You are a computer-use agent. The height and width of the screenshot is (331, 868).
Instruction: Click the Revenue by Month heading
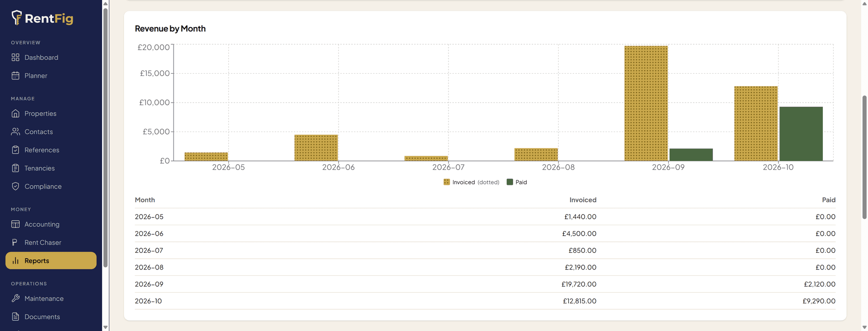[170, 28]
